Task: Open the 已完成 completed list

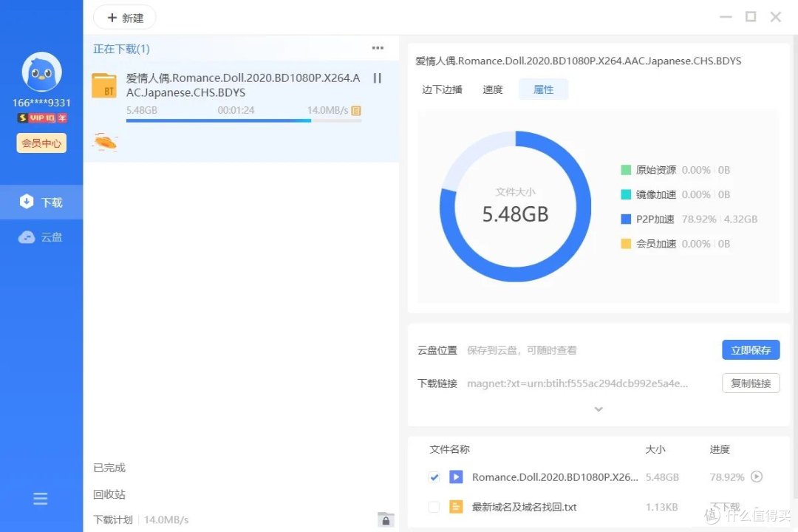Action: [109, 468]
